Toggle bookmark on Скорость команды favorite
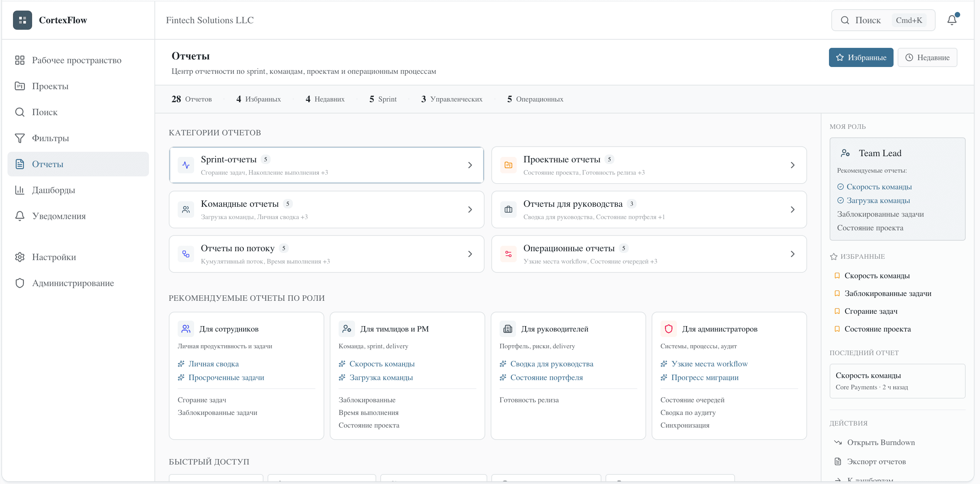 pyautogui.click(x=837, y=275)
